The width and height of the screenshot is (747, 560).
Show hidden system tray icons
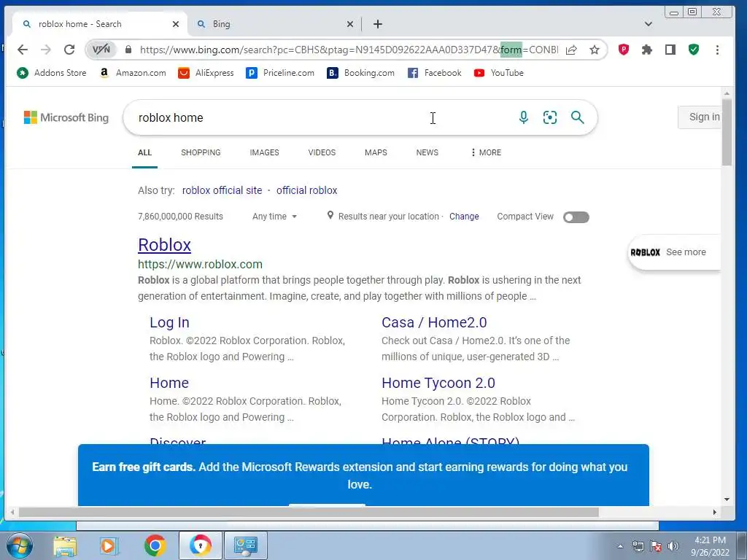click(x=620, y=546)
